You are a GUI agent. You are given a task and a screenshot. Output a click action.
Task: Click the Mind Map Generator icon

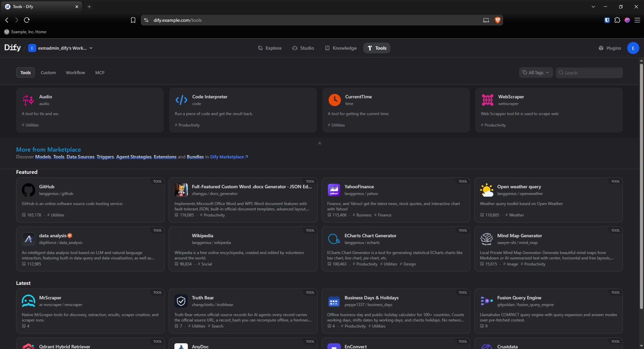click(486, 239)
